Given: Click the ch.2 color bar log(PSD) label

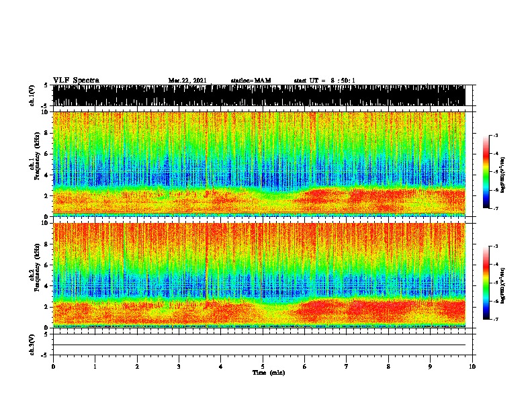Looking at the screenshot, I should coord(503,285).
